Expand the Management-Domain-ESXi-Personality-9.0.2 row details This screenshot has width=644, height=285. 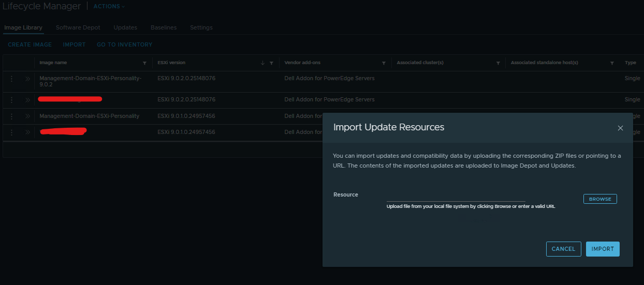27,79
